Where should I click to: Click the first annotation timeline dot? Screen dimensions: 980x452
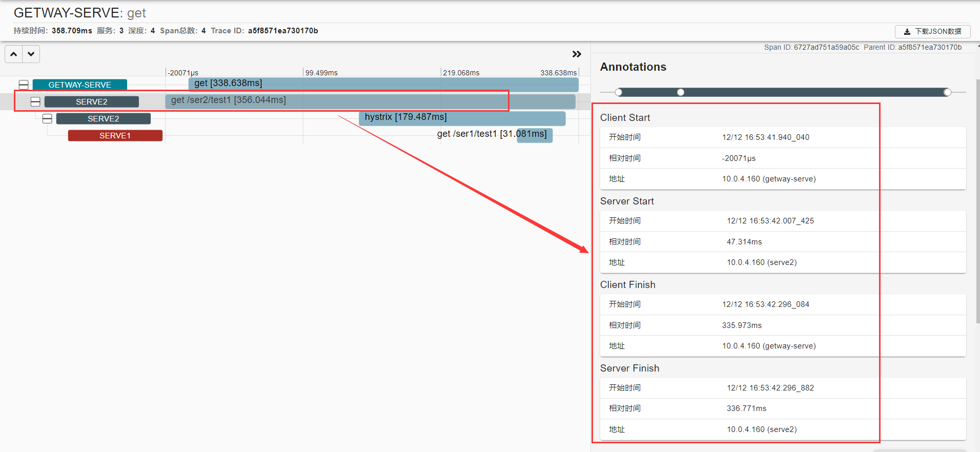(619, 92)
